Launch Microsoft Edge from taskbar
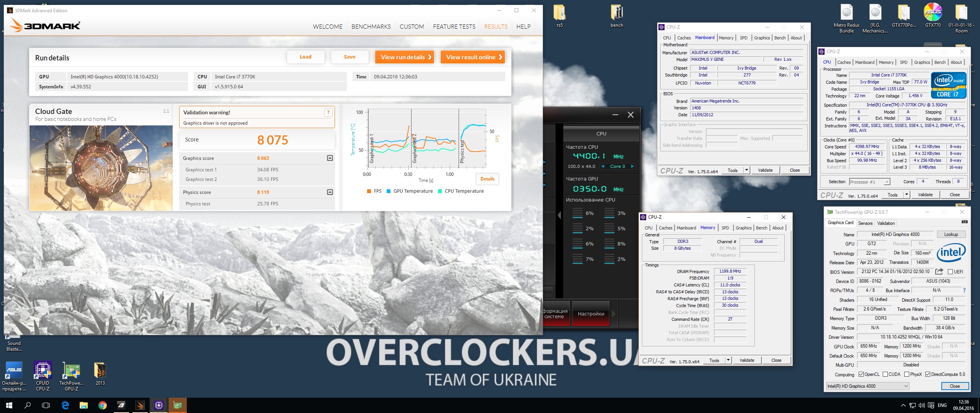 [65, 405]
